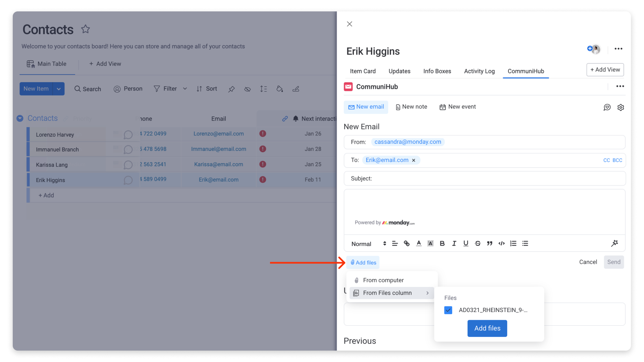Open the Main Table view tab
The width and height of the screenshot is (644, 362).
coord(47,64)
